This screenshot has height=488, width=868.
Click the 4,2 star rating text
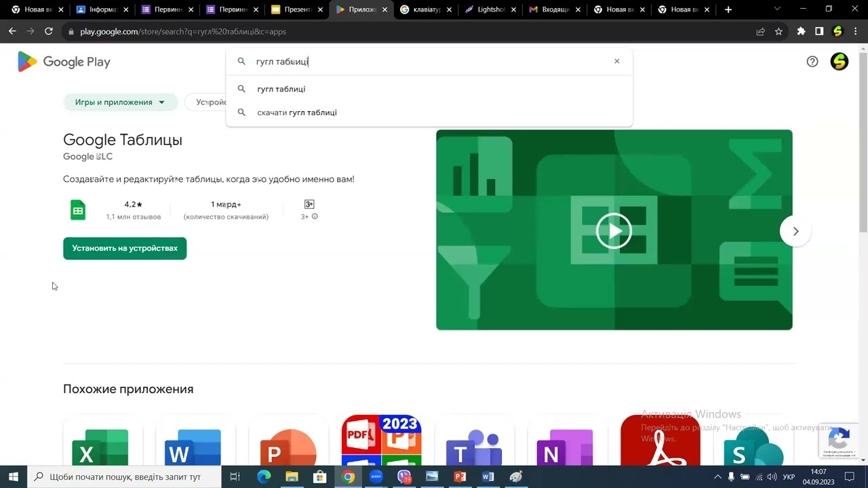tap(133, 204)
